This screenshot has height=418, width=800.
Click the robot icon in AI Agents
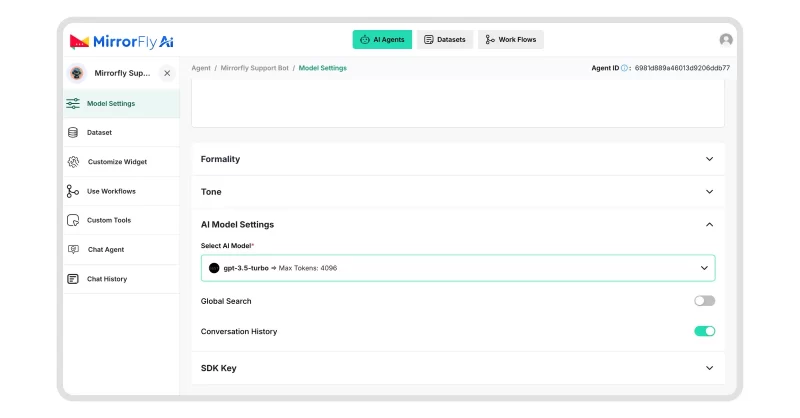point(365,40)
